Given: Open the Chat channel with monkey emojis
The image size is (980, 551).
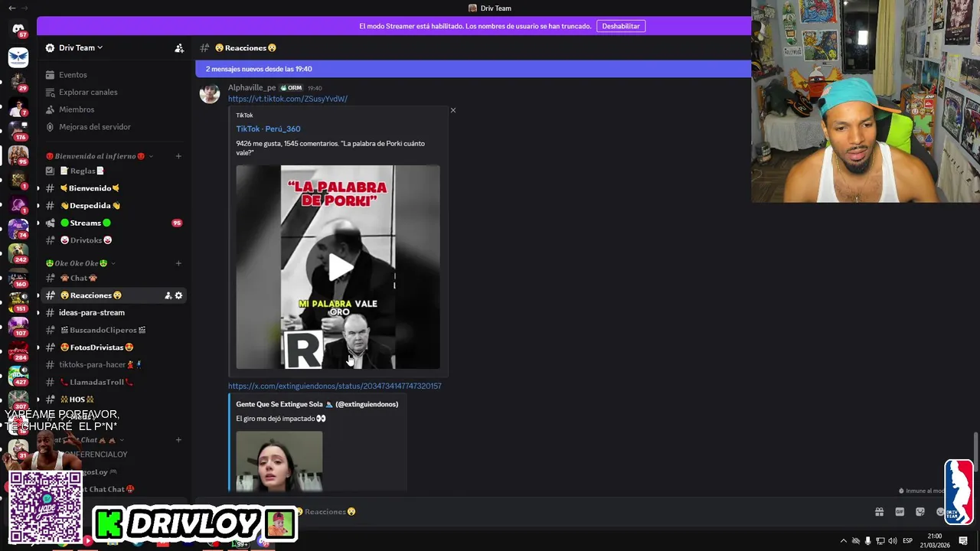Looking at the screenshot, I should 79,278.
